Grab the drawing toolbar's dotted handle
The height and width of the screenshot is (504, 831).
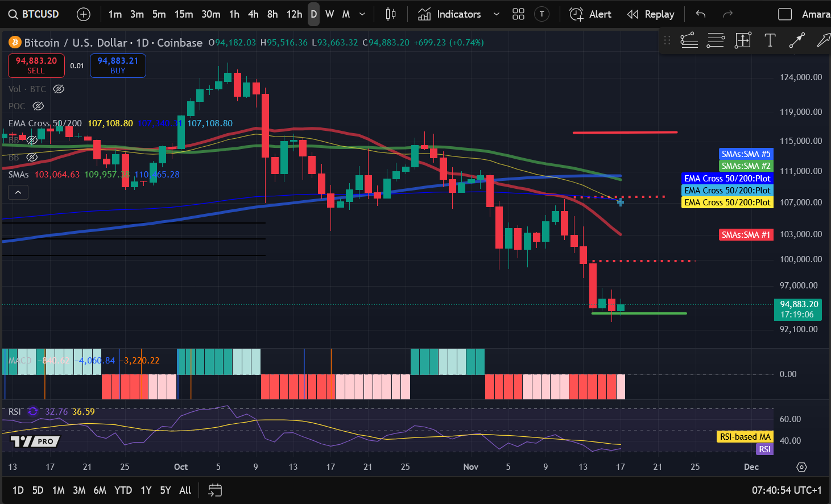(667, 40)
